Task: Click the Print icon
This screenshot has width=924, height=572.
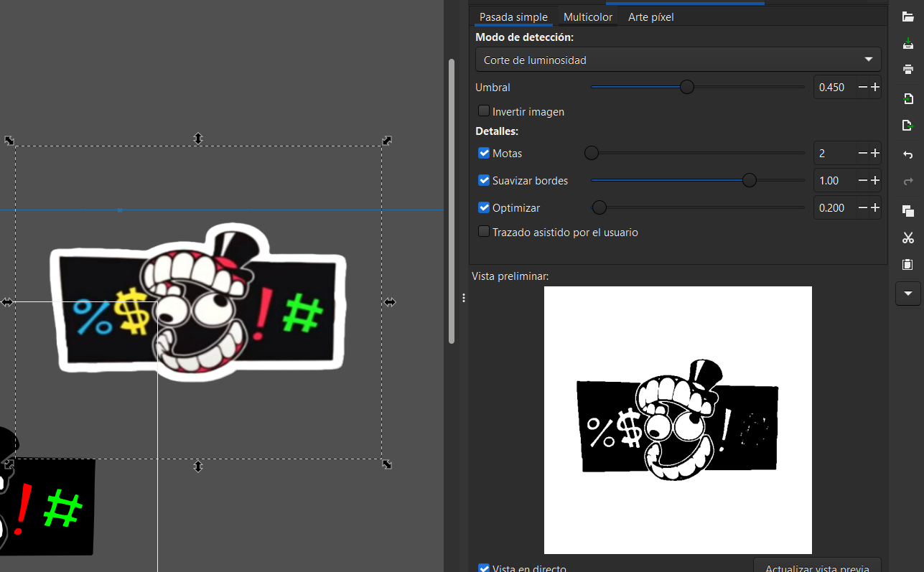Action: (907, 70)
